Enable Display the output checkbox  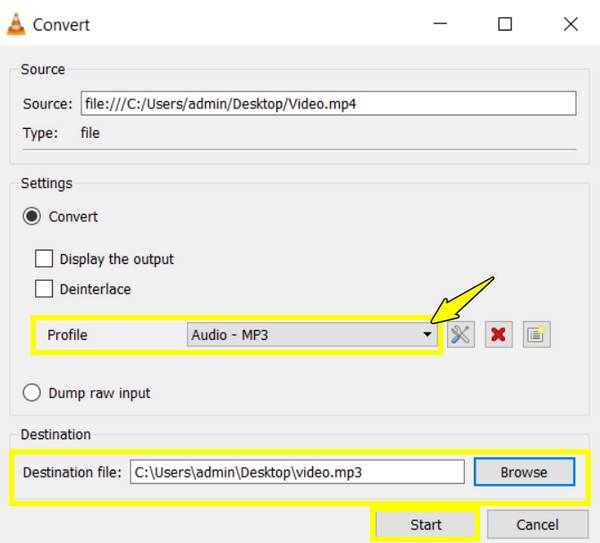[x=44, y=259]
